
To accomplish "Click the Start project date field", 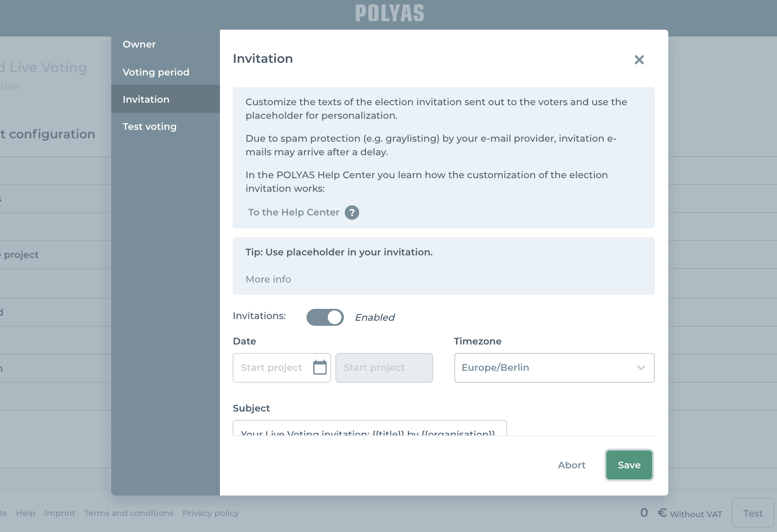I will coord(272,368).
